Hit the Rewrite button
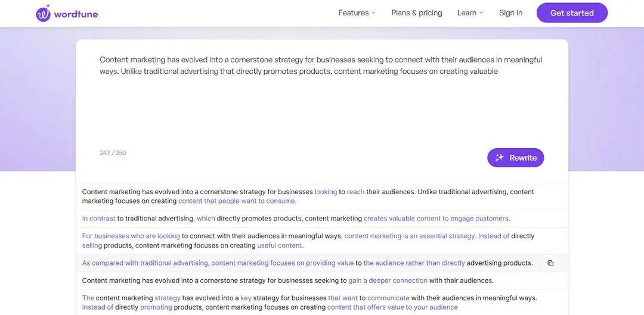644x315 pixels. [515, 158]
